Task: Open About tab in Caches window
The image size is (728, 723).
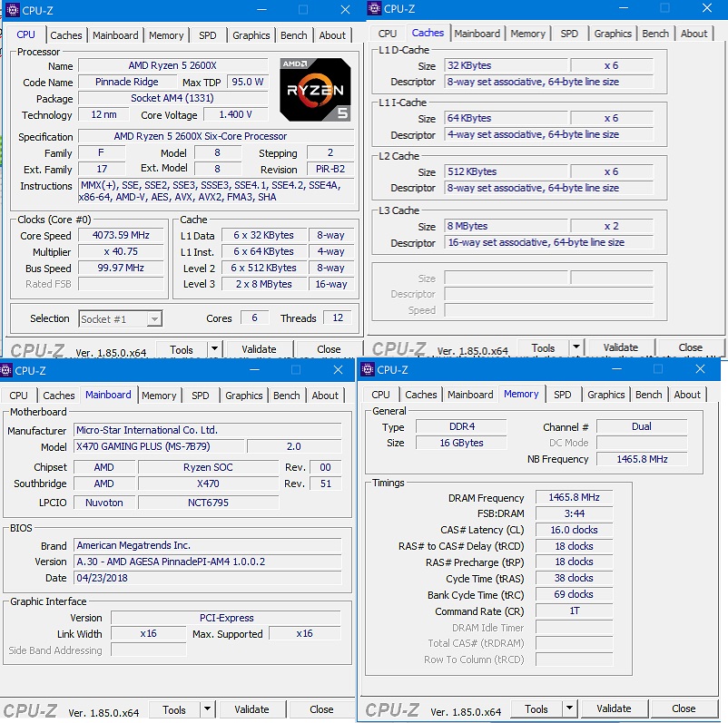Action: 694,34
